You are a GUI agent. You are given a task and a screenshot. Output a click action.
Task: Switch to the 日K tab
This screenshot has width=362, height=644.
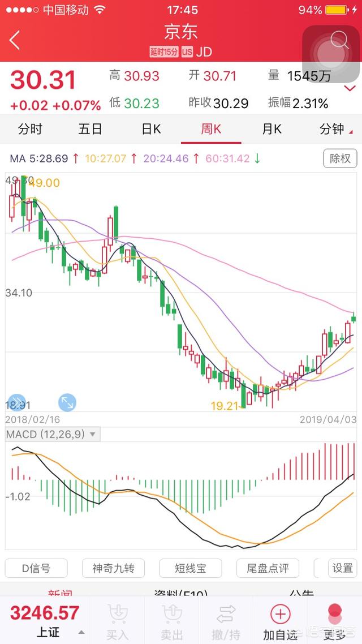coord(151,129)
